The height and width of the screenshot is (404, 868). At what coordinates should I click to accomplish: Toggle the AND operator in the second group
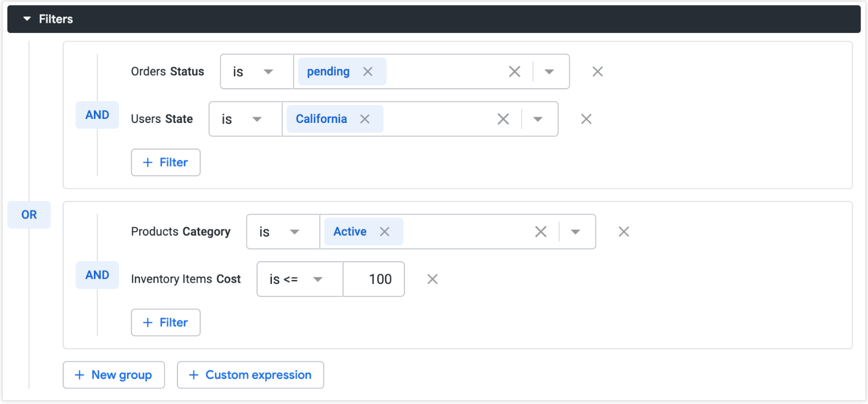(97, 275)
